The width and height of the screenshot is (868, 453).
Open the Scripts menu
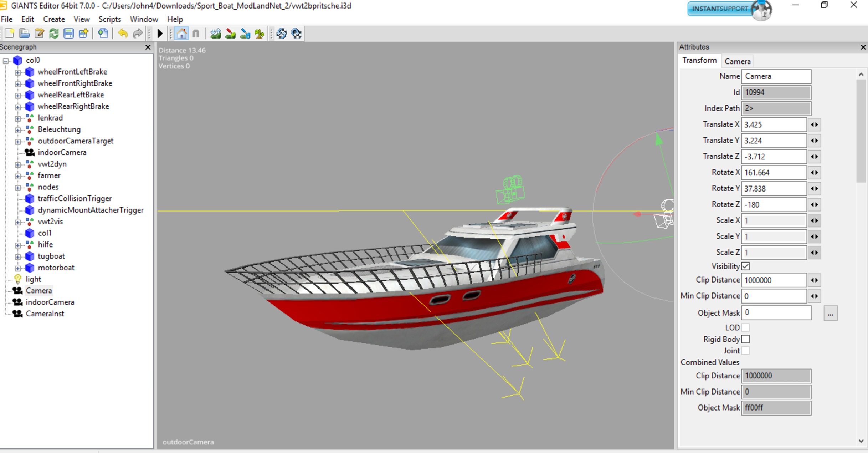(x=109, y=19)
